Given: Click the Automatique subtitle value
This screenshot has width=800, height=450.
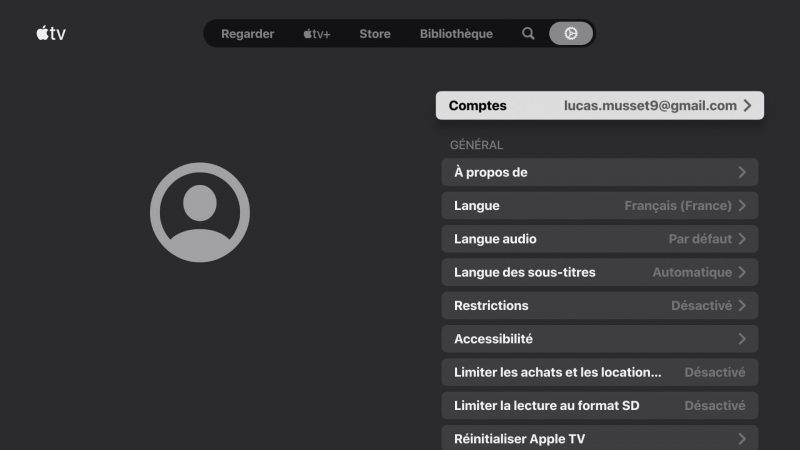Looking at the screenshot, I should coord(692,272).
